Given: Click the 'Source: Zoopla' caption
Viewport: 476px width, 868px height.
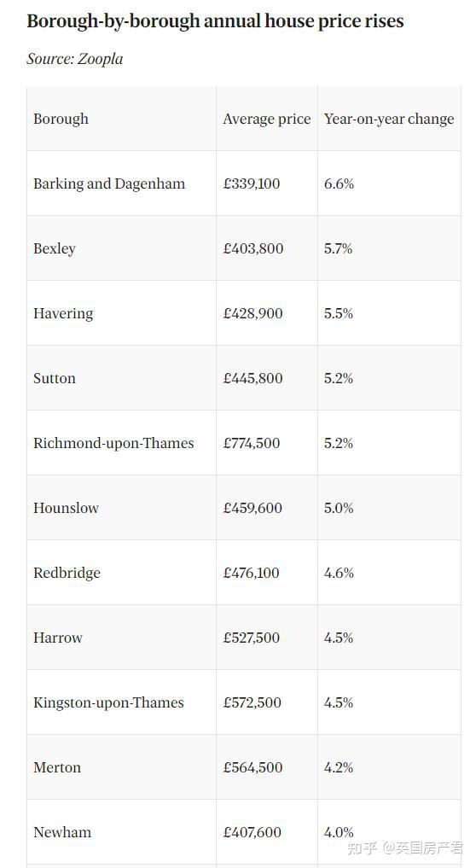Looking at the screenshot, I should [x=75, y=59].
